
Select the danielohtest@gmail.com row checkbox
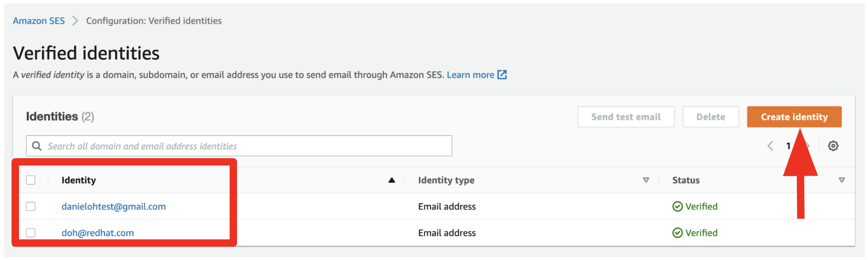coord(31,207)
